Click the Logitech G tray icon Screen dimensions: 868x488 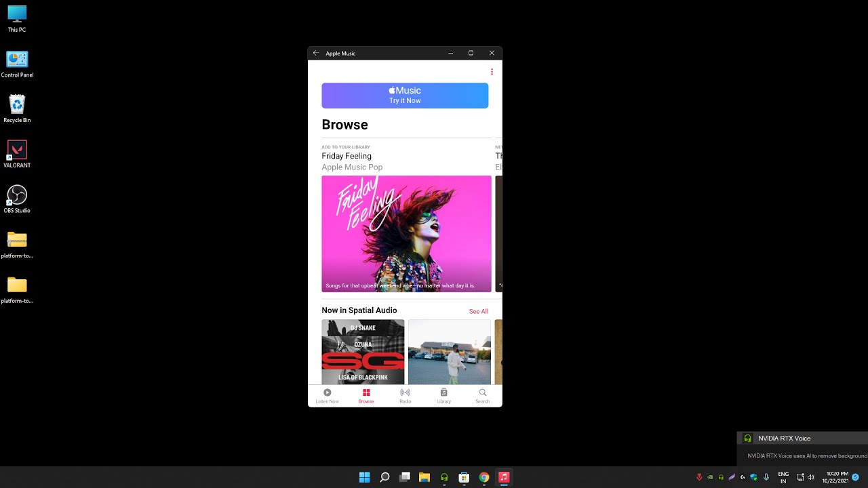743,477
